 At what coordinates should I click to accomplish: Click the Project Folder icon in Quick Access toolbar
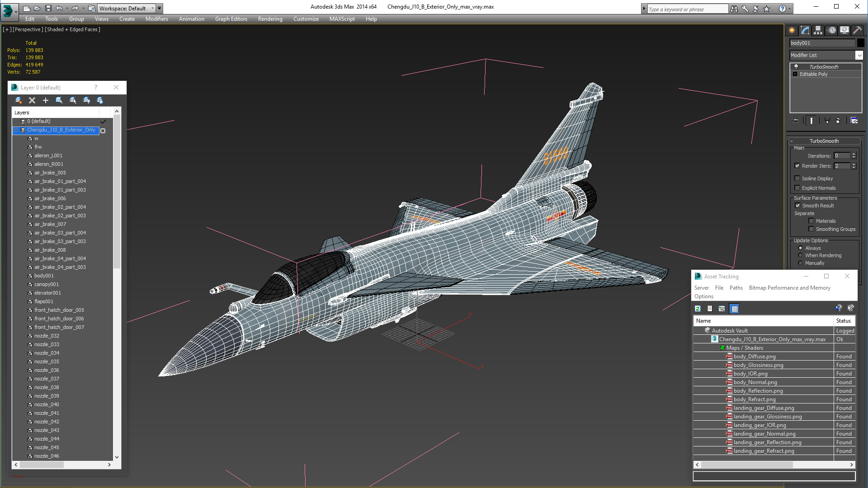point(92,8)
